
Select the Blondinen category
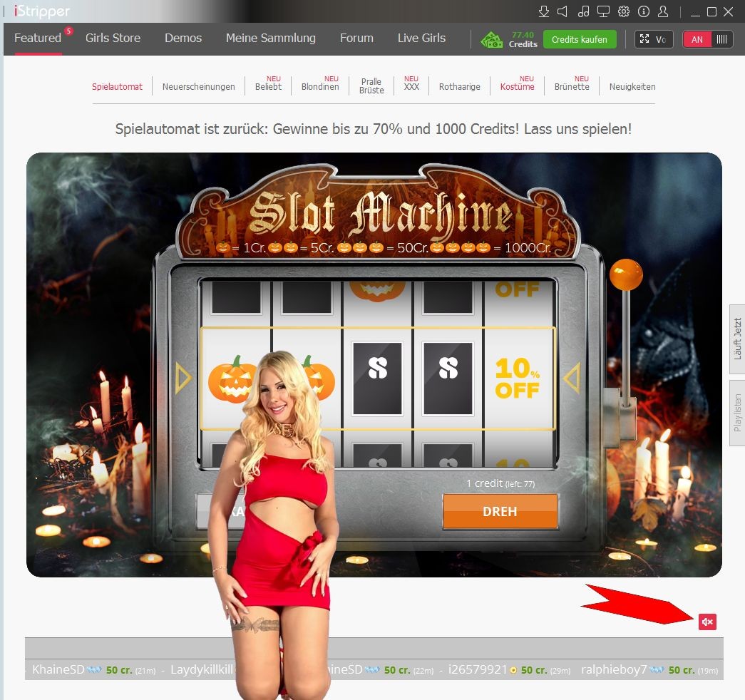click(x=320, y=86)
